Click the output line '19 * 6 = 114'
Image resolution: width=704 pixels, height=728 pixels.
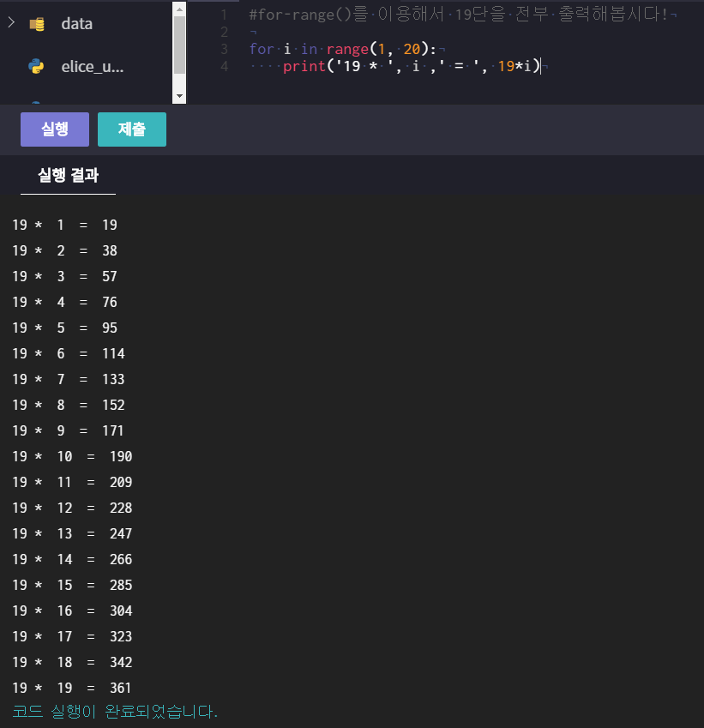tap(69, 354)
